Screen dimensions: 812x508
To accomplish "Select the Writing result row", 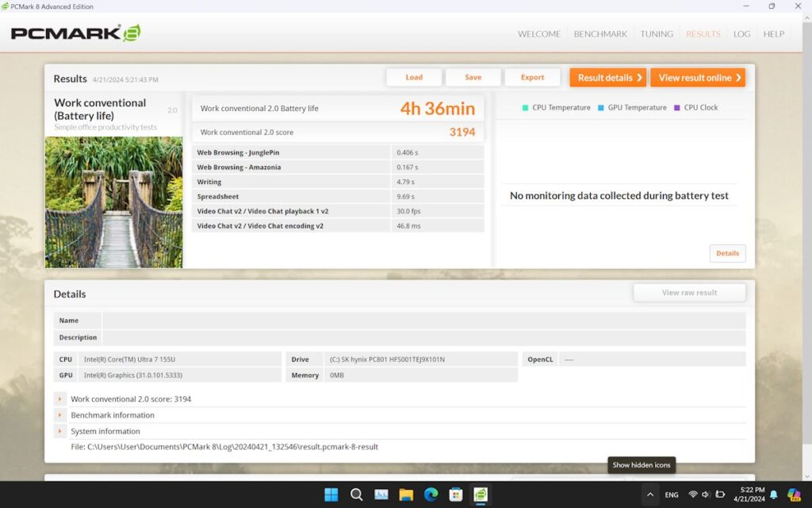I will (338, 182).
